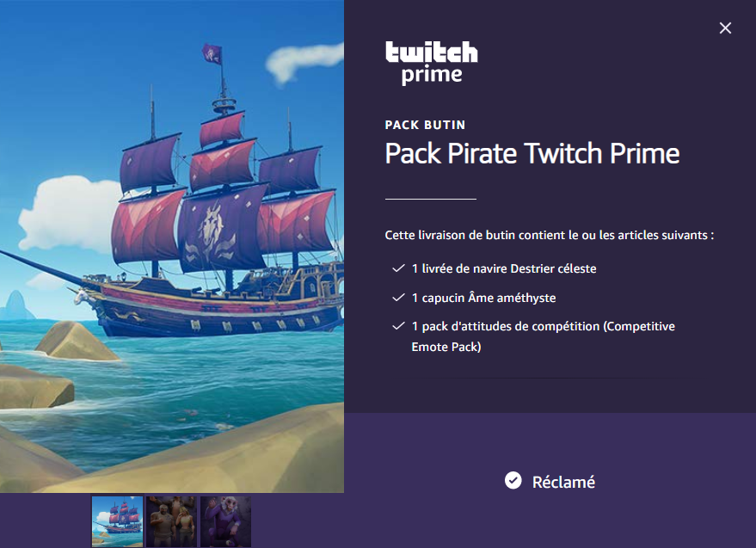
Task: Select '1 capucin Âme améthyste' item
Action: pos(483,299)
